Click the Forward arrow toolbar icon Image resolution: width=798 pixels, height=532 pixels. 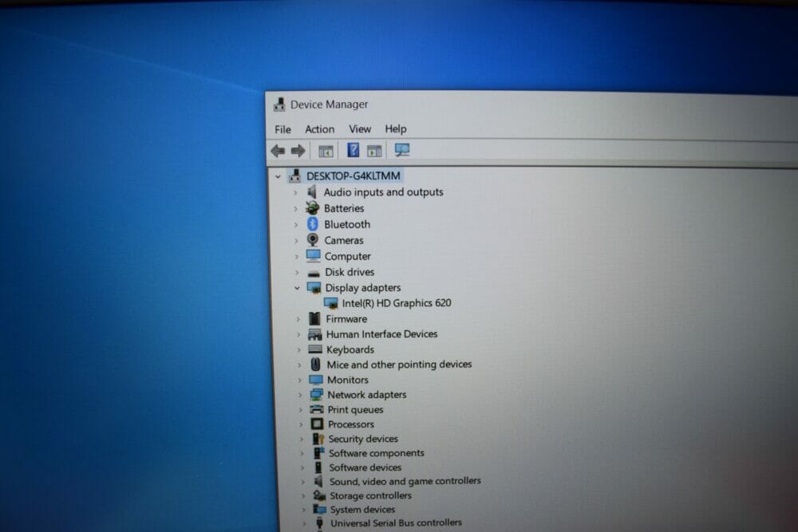coord(298,151)
